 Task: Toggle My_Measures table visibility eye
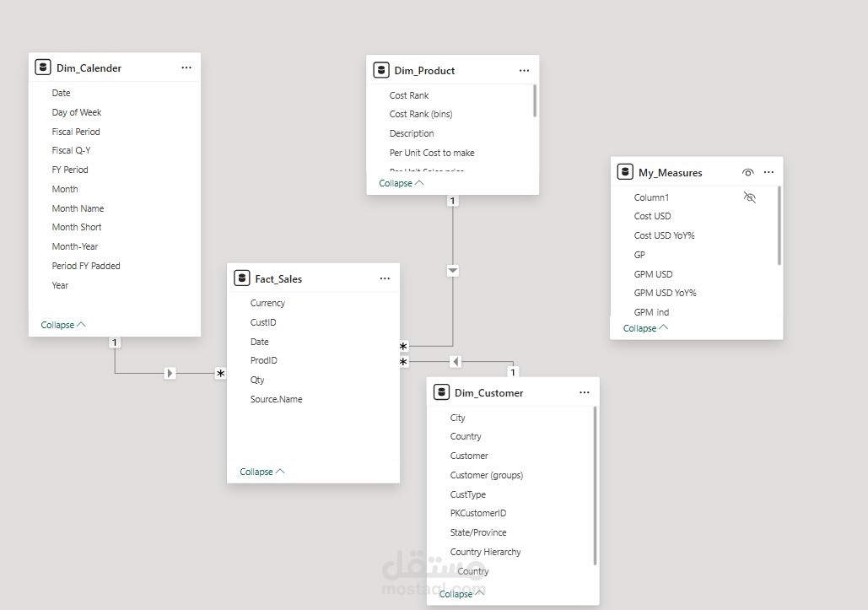click(x=747, y=172)
